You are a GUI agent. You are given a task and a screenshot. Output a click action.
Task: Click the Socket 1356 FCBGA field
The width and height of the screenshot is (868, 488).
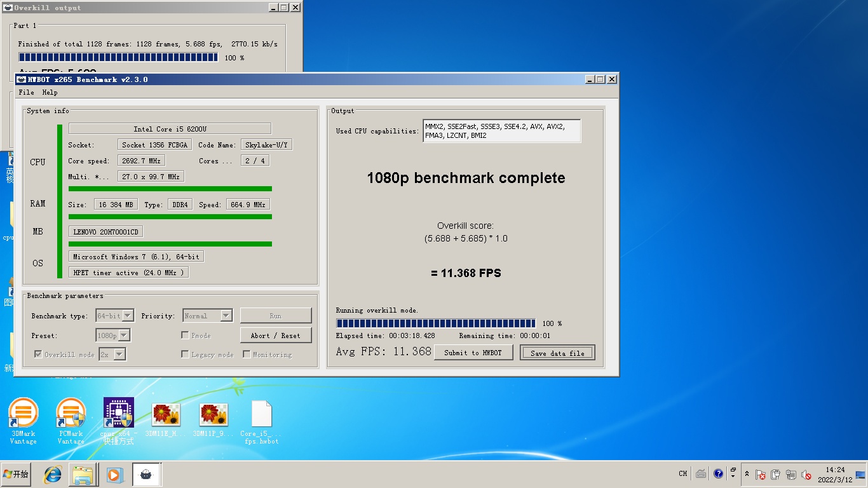pyautogui.click(x=154, y=145)
